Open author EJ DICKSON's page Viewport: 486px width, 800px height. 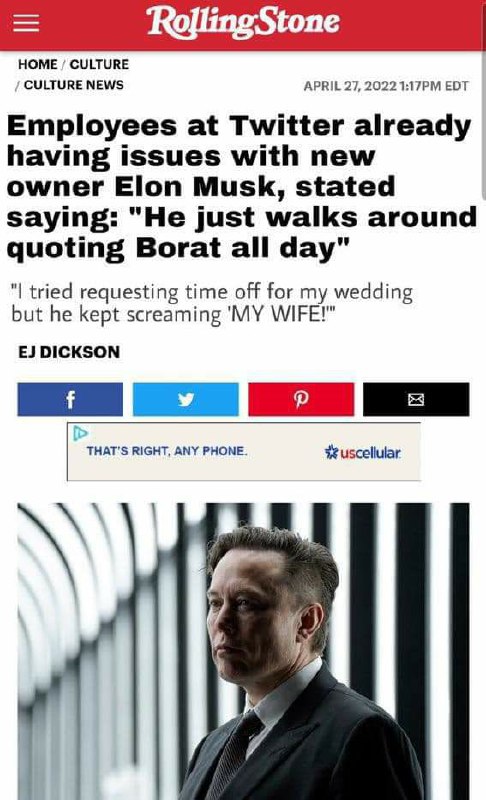[x=69, y=352]
